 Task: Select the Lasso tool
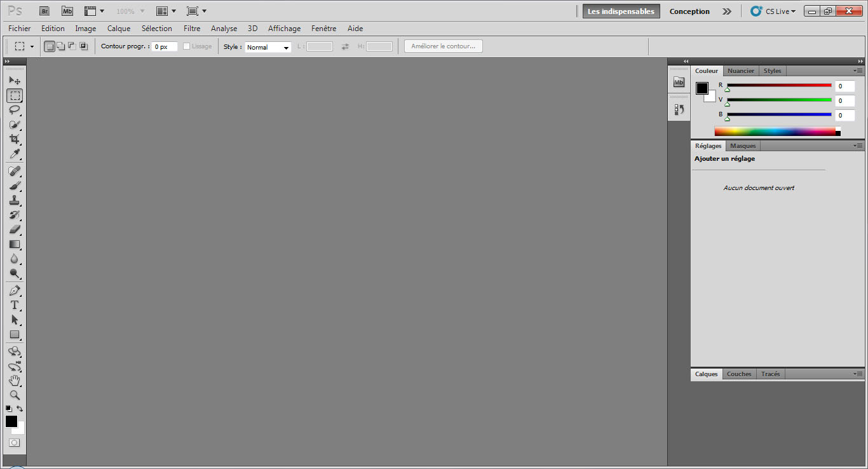(x=14, y=110)
